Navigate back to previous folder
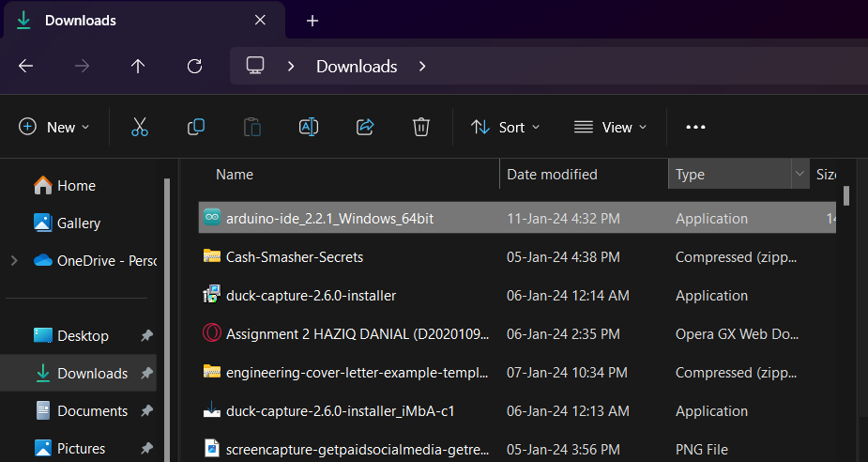The width and height of the screenshot is (868, 462). pyautogui.click(x=26, y=66)
